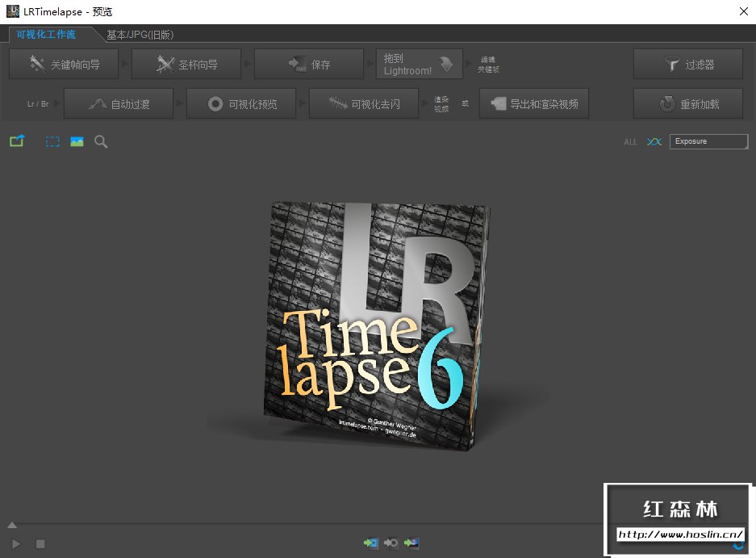The image size is (756, 558).
Task: Click the left green arrow keyframe icon
Action: (371, 543)
